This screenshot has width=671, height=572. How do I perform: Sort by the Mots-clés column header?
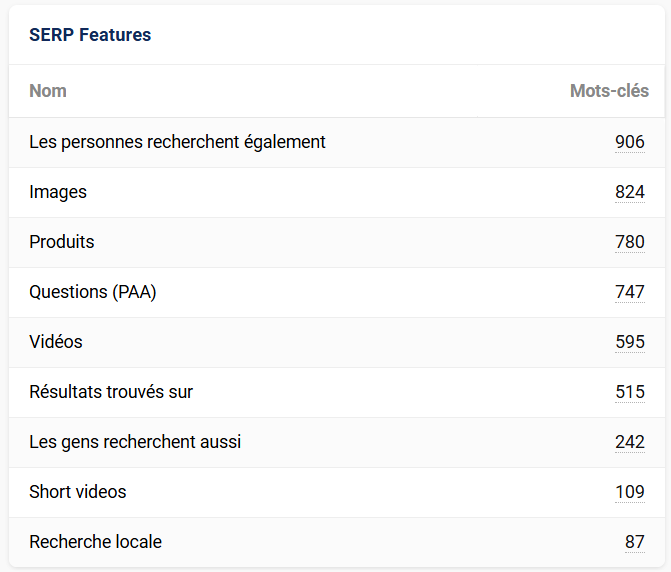pos(609,91)
